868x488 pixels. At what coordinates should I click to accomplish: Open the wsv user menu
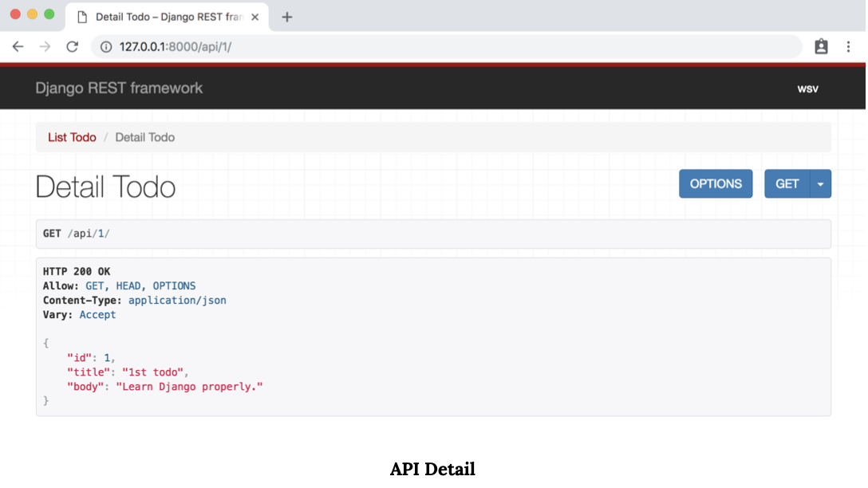[x=807, y=89]
